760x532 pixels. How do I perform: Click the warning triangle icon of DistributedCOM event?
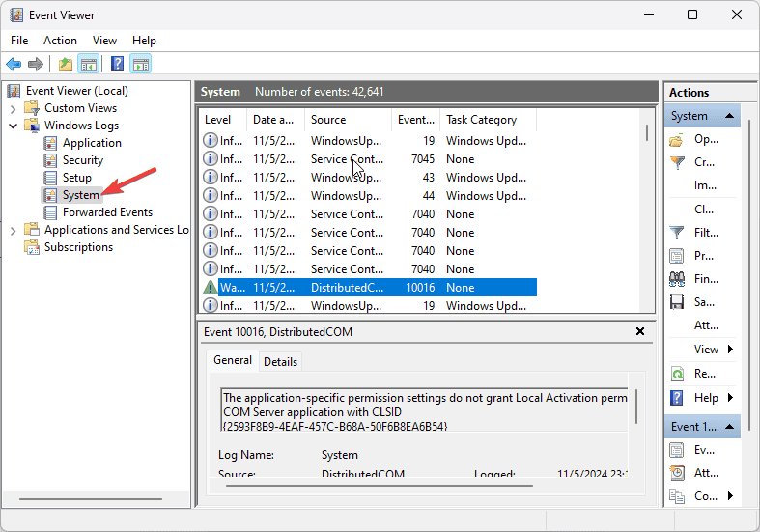tap(210, 288)
